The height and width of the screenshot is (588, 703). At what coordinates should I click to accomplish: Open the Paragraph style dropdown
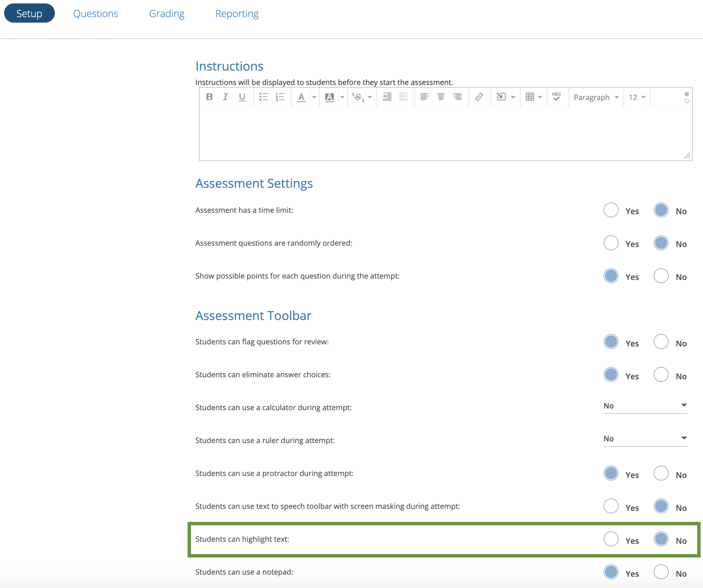coord(596,97)
